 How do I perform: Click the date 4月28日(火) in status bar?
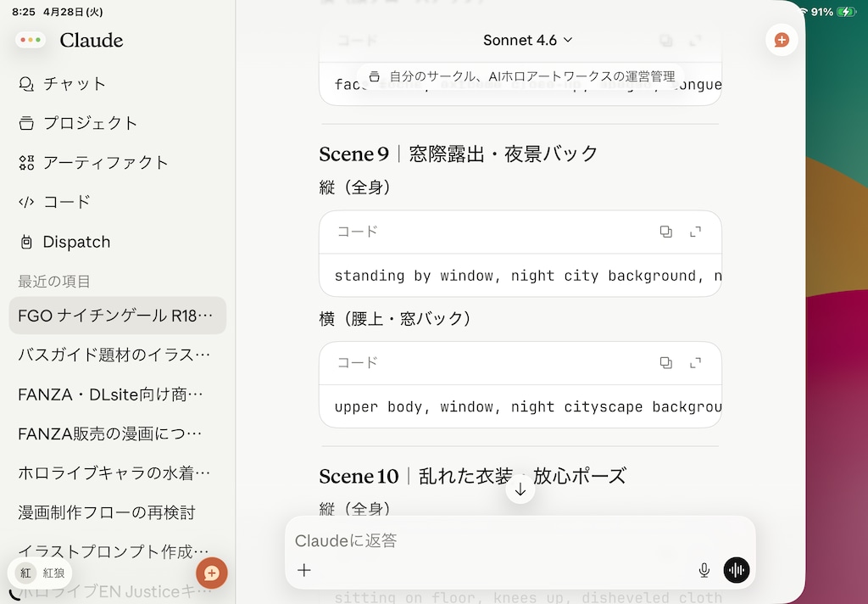point(73,12)
